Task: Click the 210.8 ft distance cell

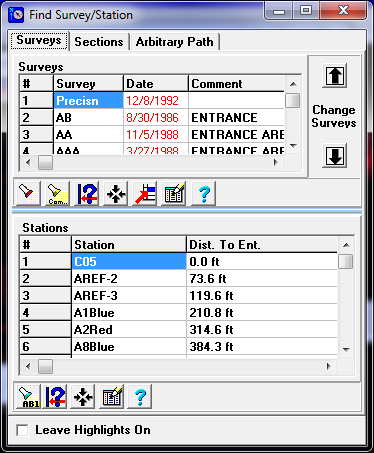Action: (x=262, y=312)
